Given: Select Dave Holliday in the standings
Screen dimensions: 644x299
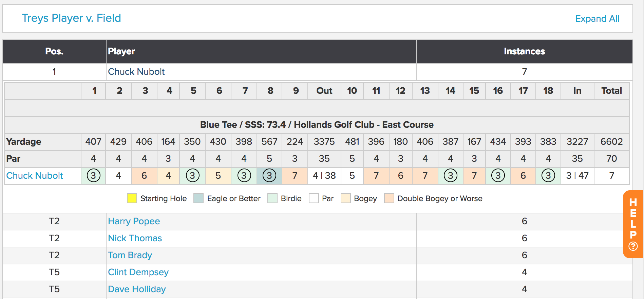Looking at the screenshot, I should [x=137, y=289].
